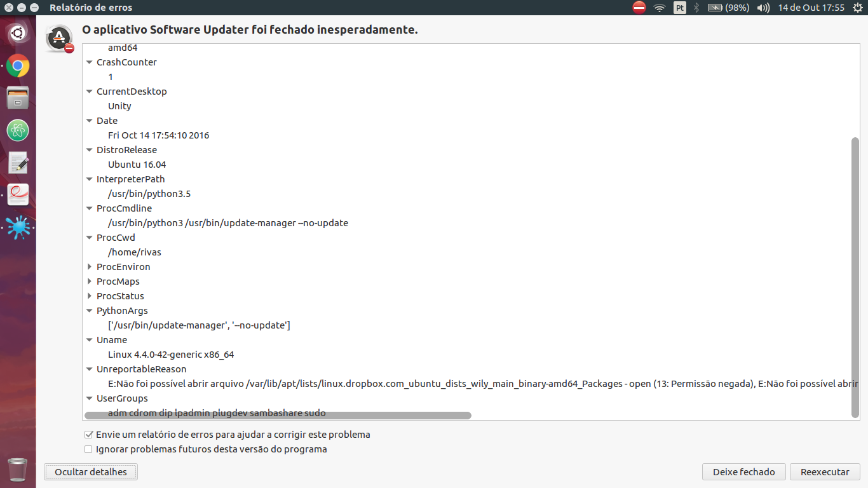
Task: Collapse the Date entry
Action: click(90, 121)
